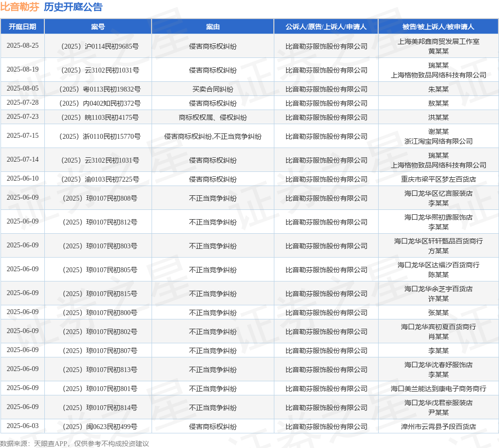Click the date 2025-08-19
The image size is (499, 448).
[22, 69]
